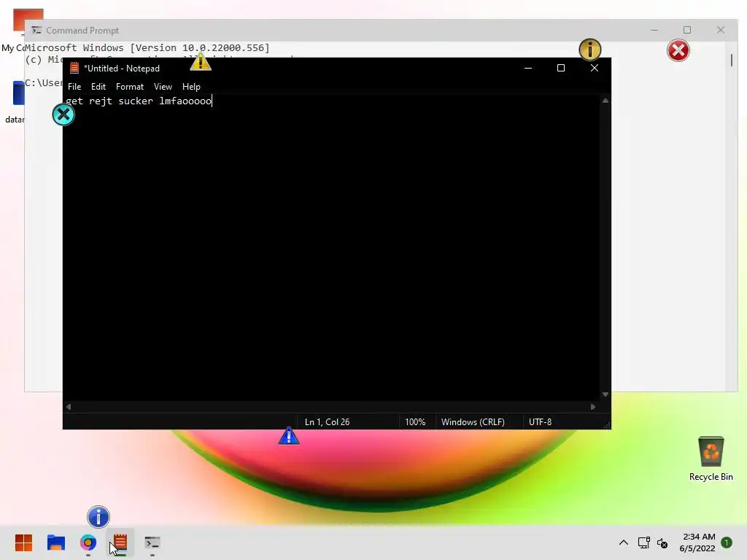Screen dimensions: 747x560
Task: Click the 'Windows (CRLF)' status entry
Action: 473,422
